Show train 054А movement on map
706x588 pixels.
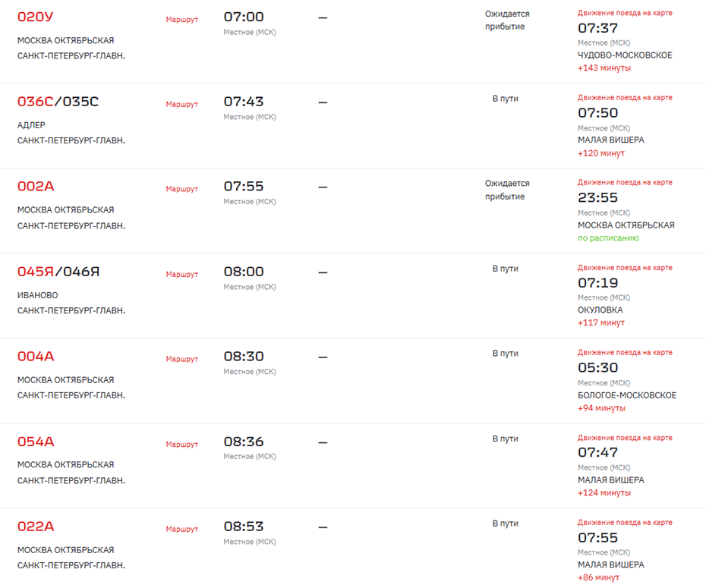(x=624, y=438)
